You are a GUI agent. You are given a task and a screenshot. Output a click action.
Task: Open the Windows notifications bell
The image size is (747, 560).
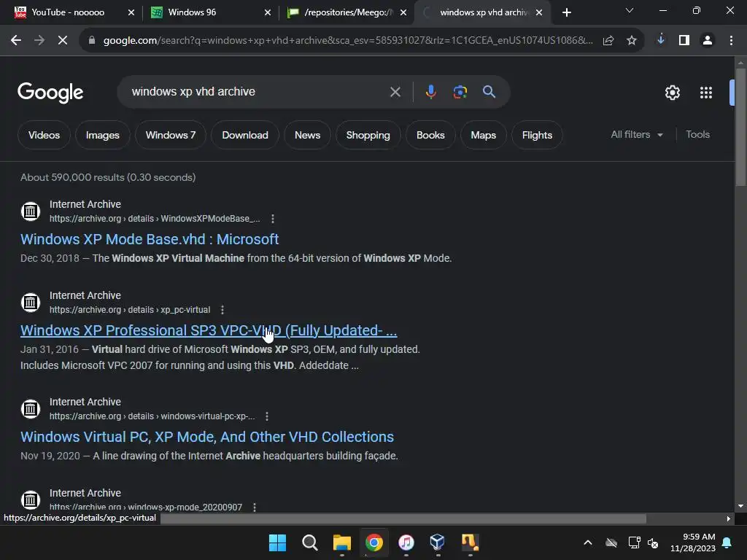(x=727, y=542)
